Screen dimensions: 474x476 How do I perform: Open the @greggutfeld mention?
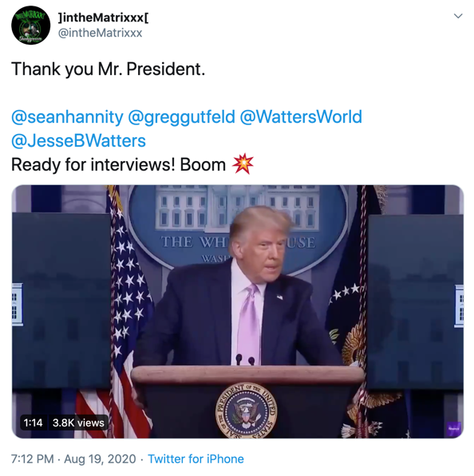click(181, 117)
